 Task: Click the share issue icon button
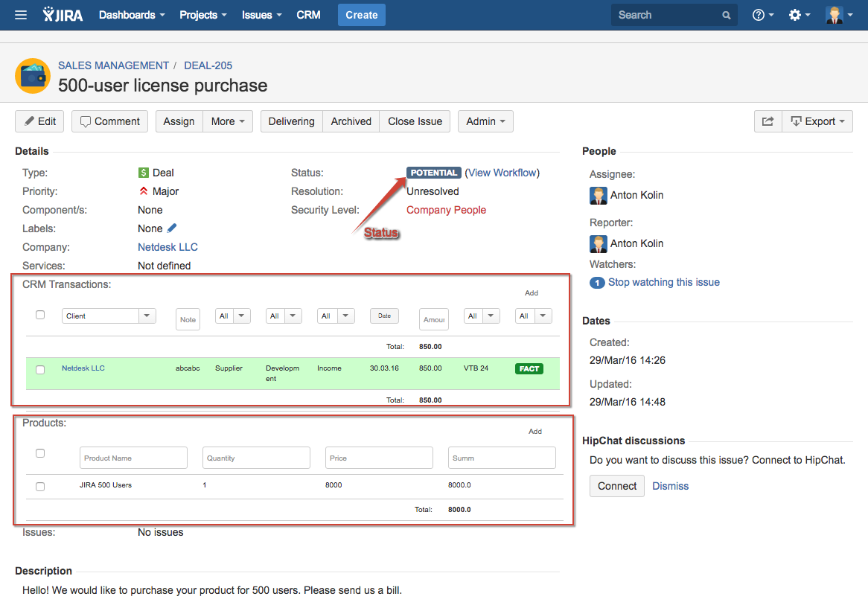(768, 121)
